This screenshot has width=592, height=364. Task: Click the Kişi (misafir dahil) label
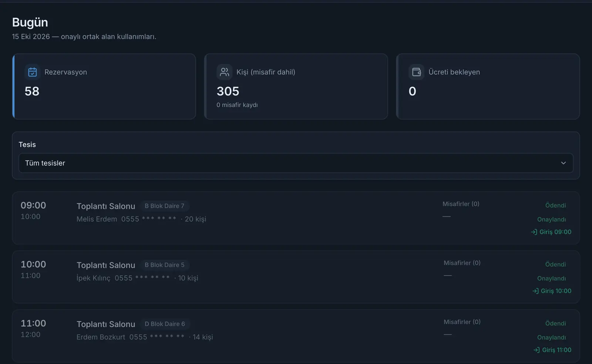point(266,72)
